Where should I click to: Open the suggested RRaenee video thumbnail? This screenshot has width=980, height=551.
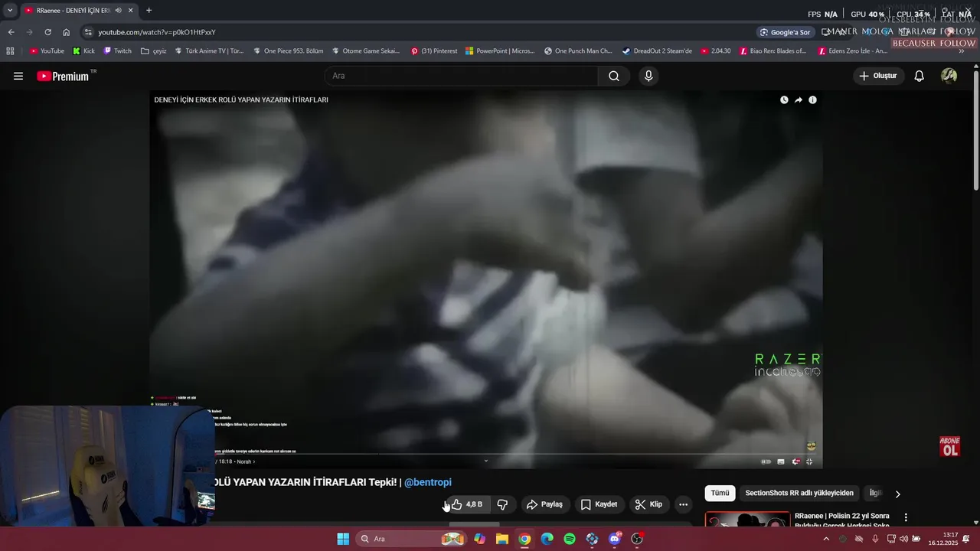(747, 520)
